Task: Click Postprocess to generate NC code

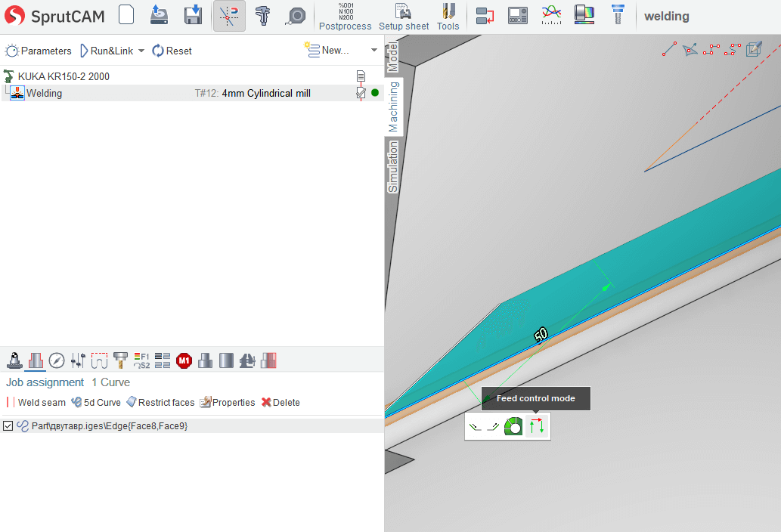Action: (x=346, y=17)
